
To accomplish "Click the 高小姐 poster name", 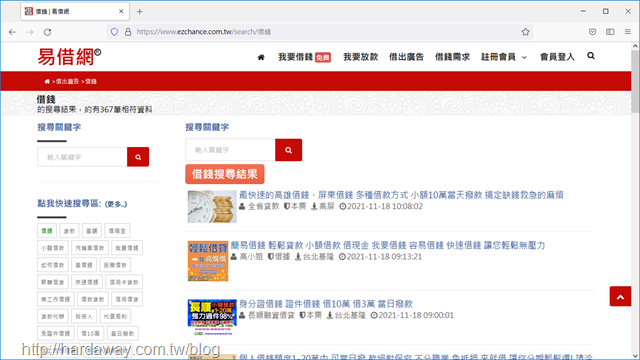I will coord(251,257).
